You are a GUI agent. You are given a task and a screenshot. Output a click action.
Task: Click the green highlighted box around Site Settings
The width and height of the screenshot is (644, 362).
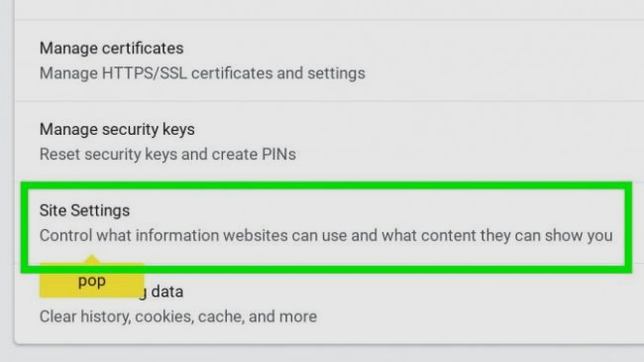326,227
